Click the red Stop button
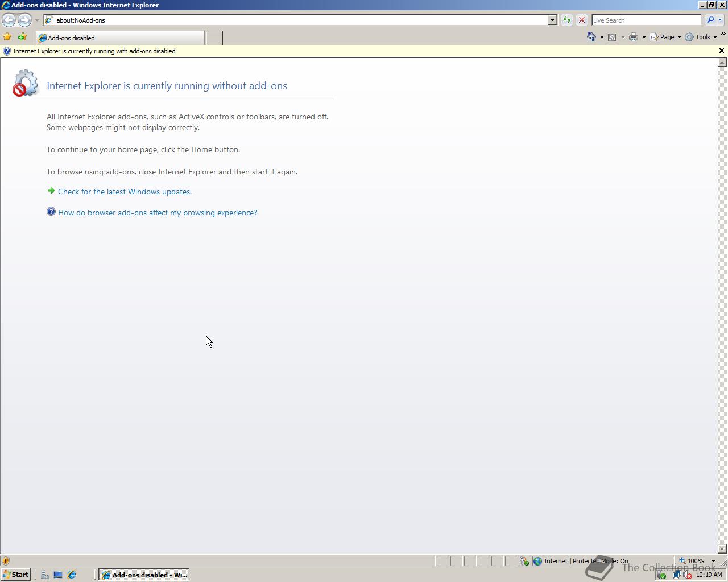This screenshot has width=728, height=582. pos(582,20)
